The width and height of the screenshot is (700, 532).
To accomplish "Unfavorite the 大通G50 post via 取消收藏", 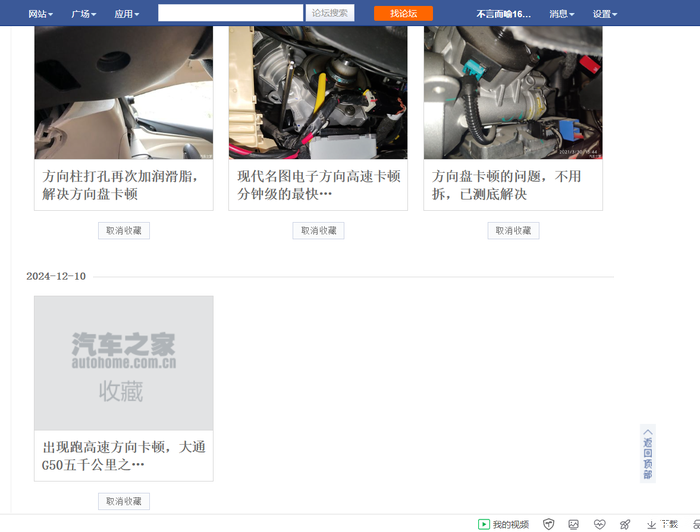I will tap(124, 501).
